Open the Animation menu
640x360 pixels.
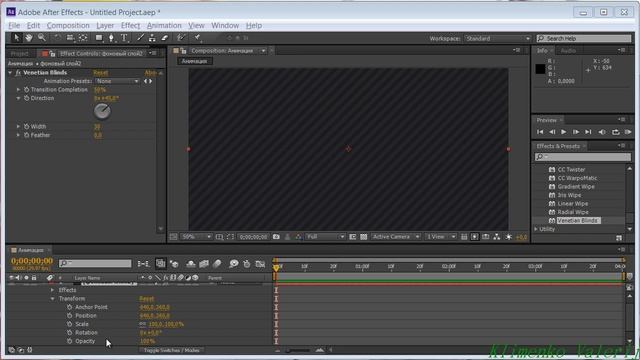pos(164,25)
